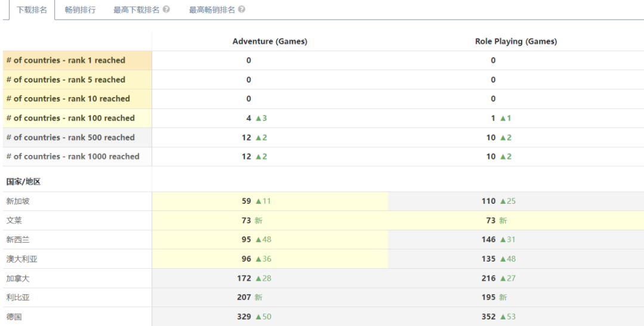Open the 最高下载排名 tab
Image resolution: width=644 pixels, height=326 pixels.
[x=137, y=10]
